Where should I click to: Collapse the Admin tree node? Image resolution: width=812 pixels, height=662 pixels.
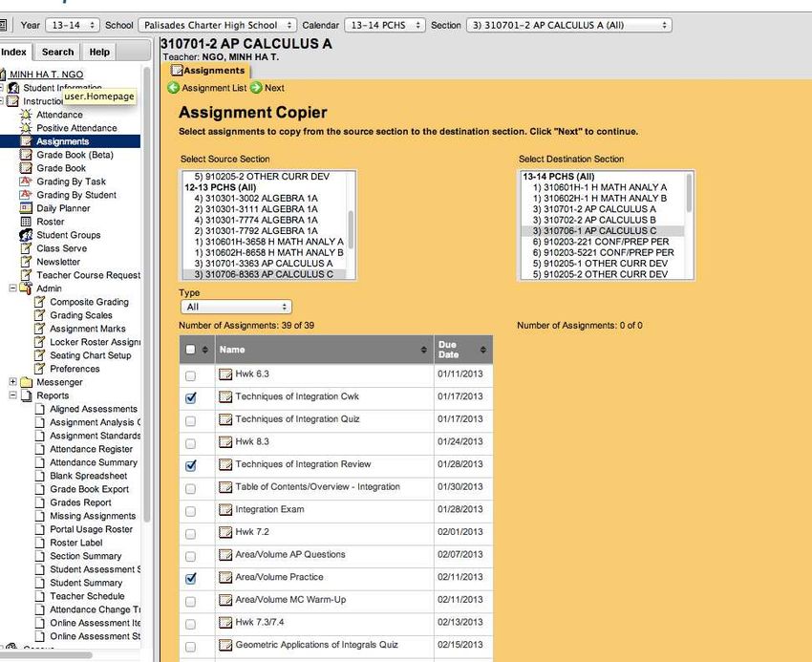[12, 288]
